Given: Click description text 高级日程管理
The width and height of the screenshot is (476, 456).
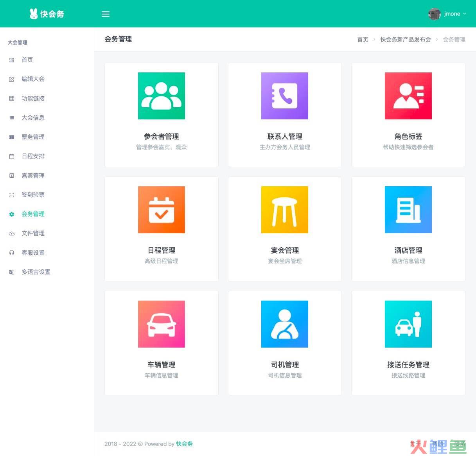Looking at the screenshot, I should coord(162,261).
